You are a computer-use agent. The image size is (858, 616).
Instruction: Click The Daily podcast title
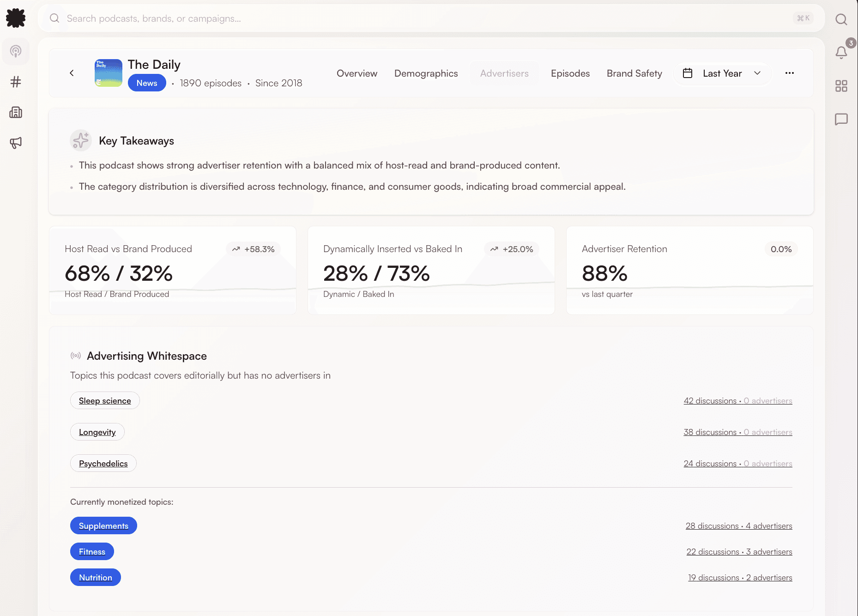[154, 65]
